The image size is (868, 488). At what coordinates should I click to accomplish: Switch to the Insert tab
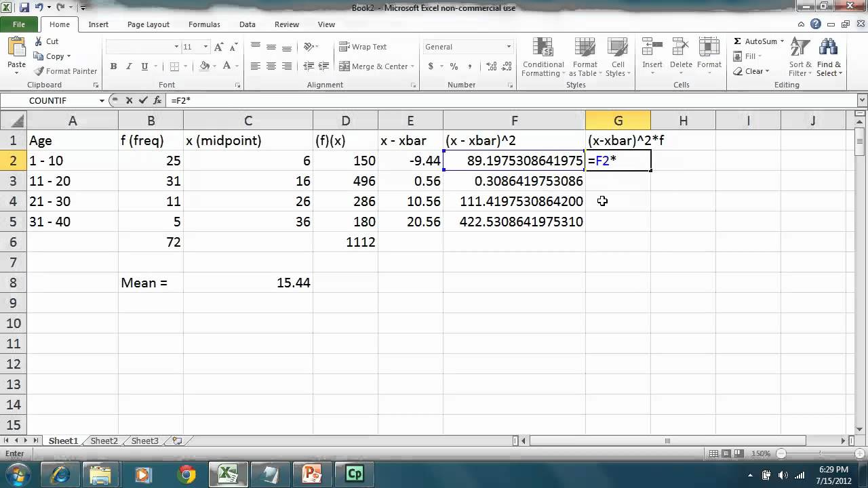click(98, 24)
